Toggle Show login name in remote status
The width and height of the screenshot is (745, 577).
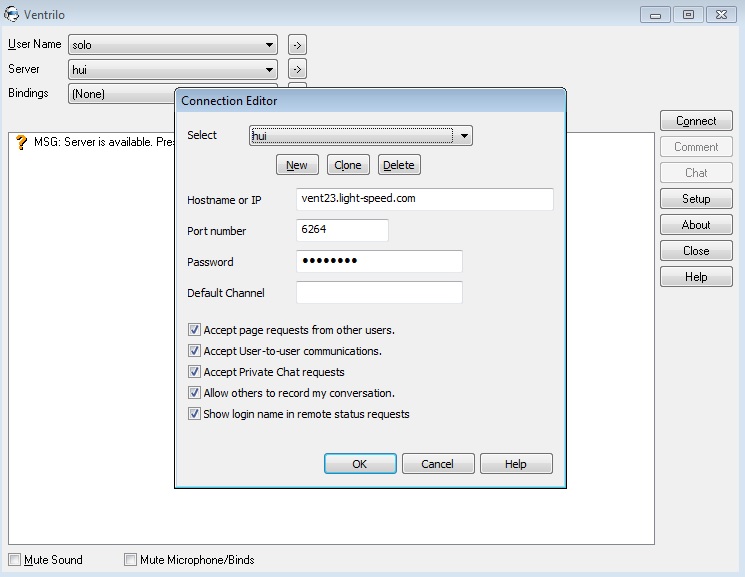(194, 414)
